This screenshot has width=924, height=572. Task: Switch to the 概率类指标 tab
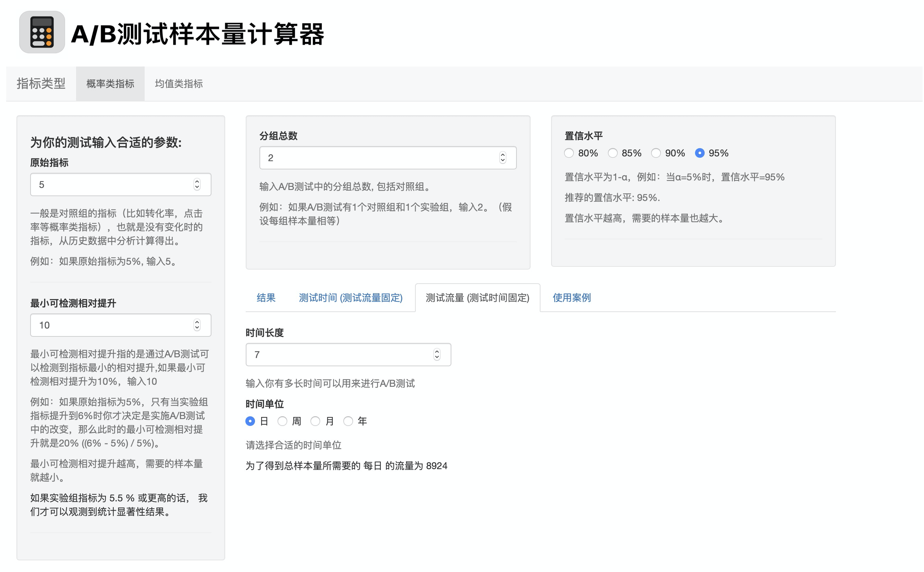110,84
